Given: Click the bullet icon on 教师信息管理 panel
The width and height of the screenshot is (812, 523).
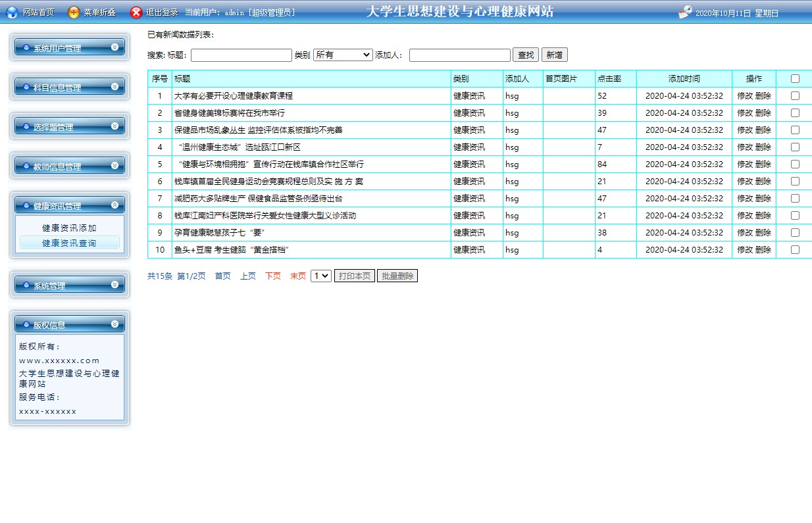Looking at the screenshot, I should [26, 166].
